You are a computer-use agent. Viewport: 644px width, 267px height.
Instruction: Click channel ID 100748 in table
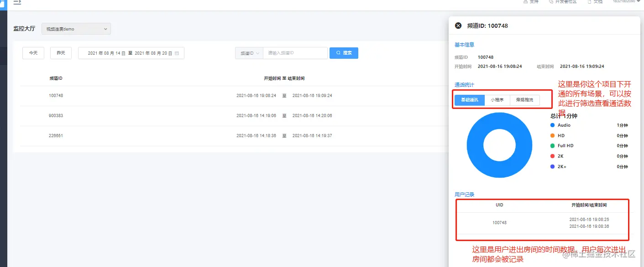coord(56,96)
